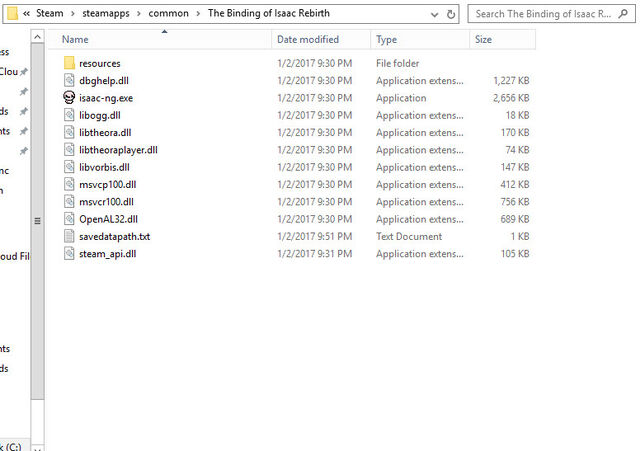Viewport: 640px width, 451px height.
Task: Navigate to Steam in the breadcrumb
Action: point(50,13)
